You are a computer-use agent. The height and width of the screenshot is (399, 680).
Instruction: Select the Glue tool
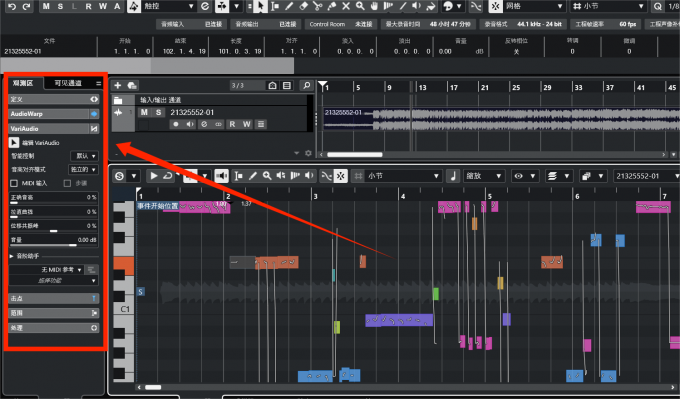[332, 6]
